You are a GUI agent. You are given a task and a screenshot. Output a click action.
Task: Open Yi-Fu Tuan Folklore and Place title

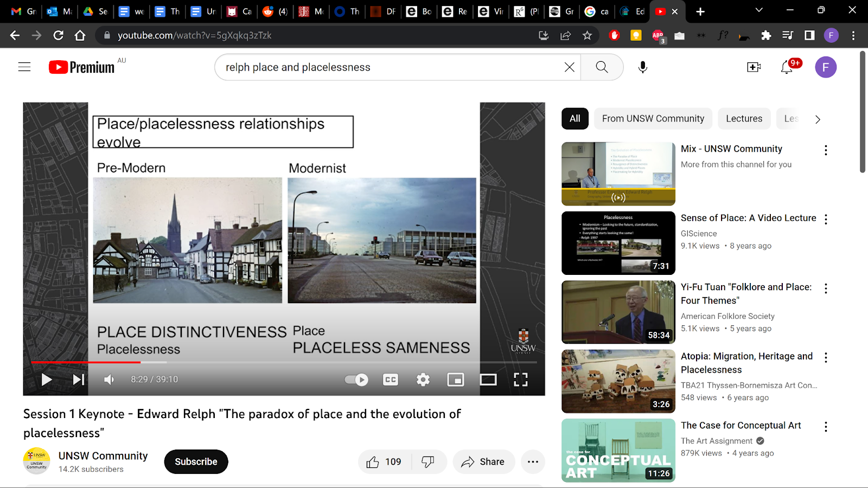pyautogui.click(x=746, y=294)
